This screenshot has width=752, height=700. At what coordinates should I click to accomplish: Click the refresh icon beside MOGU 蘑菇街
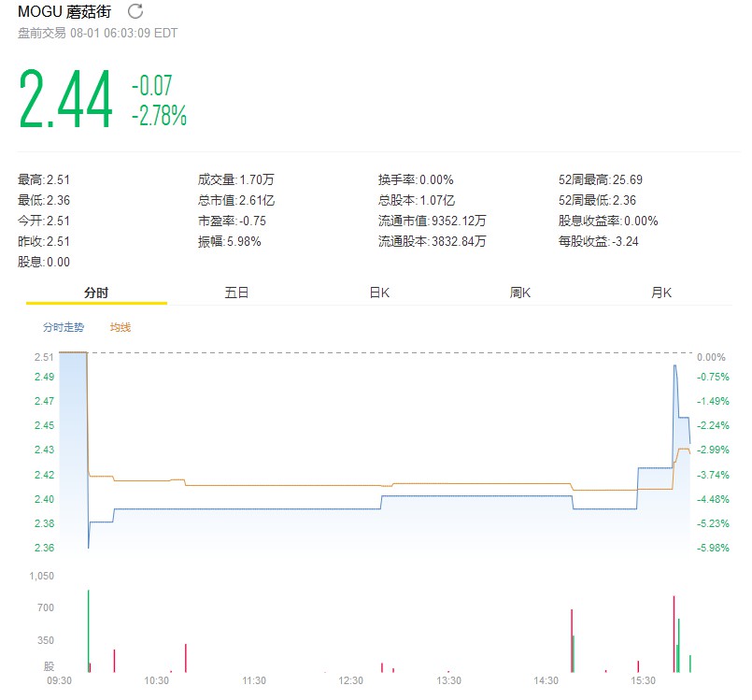(135, 11)
